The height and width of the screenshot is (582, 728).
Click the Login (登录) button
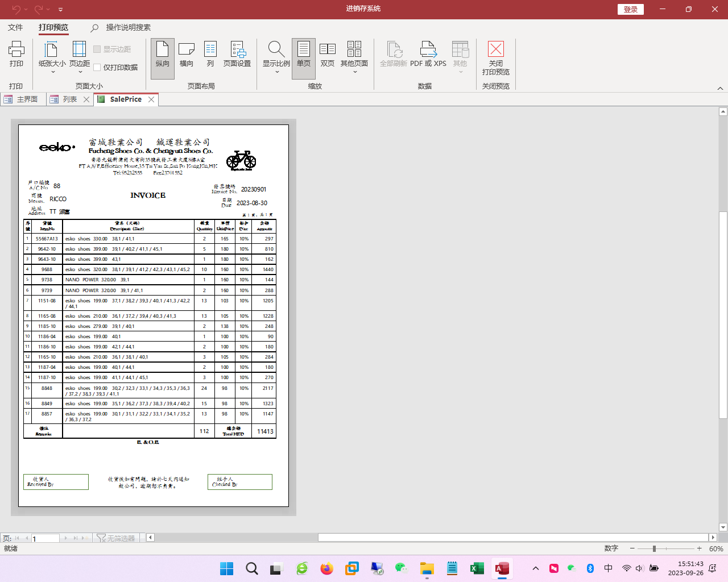[x=631, y=9]
